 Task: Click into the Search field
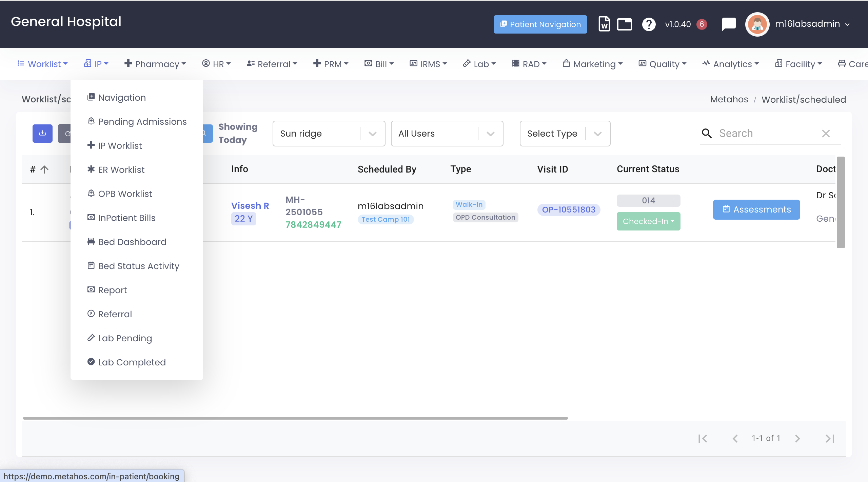point(766,134)
